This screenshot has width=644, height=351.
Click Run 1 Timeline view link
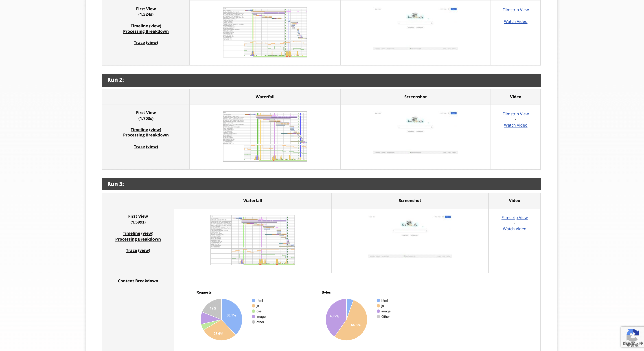(x=155, y=26)
